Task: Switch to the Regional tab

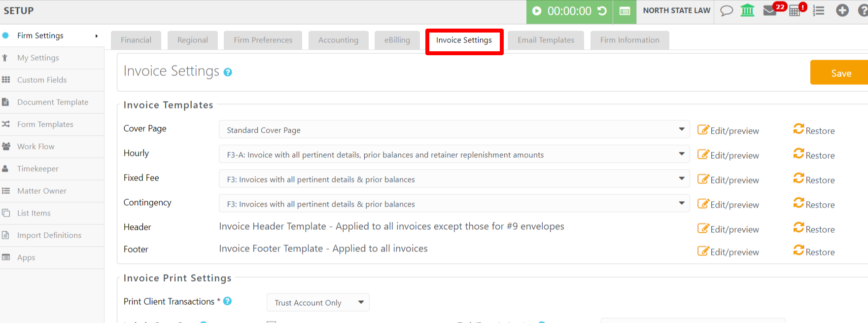Action: tap(193, 40)
